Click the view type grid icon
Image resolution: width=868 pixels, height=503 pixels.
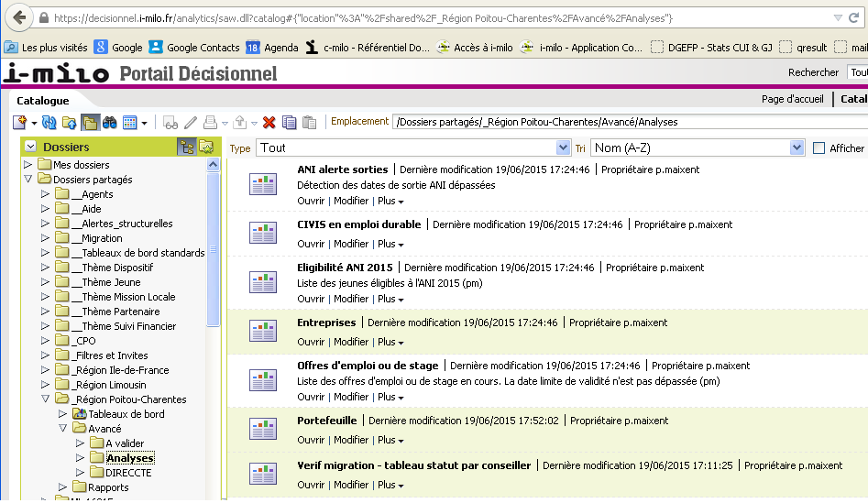[129, 122]
